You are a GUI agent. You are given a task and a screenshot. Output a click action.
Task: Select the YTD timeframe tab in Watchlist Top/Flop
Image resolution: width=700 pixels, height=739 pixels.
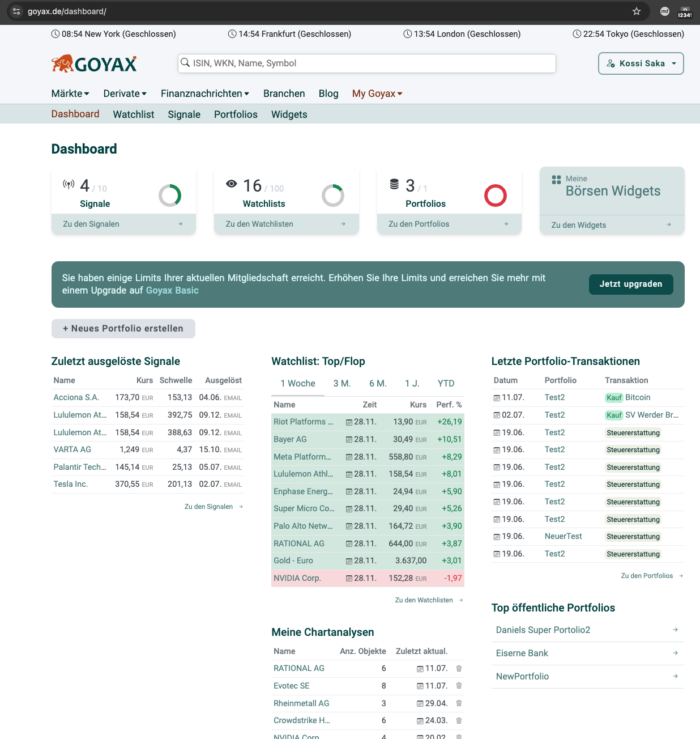[x=446, y=383]
